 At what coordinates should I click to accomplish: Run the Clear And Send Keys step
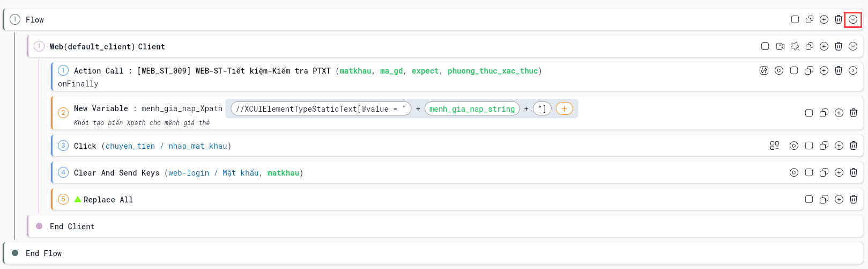(x=794, y=172)
